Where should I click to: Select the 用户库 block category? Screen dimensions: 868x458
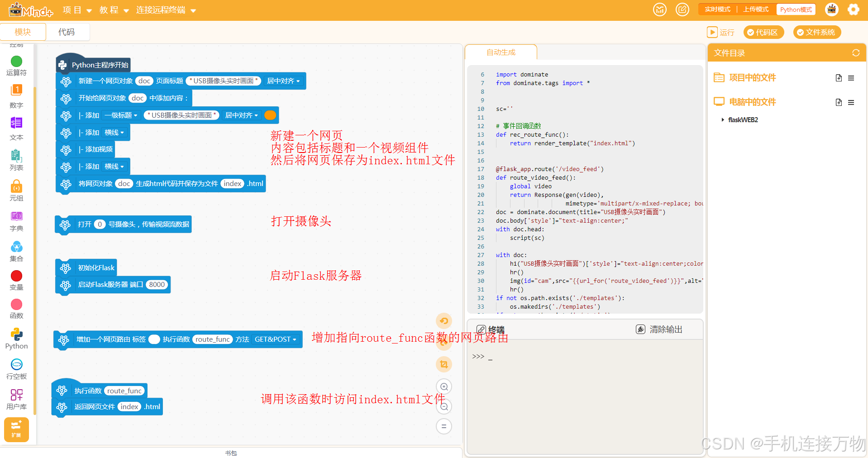(x=16, y=399)
